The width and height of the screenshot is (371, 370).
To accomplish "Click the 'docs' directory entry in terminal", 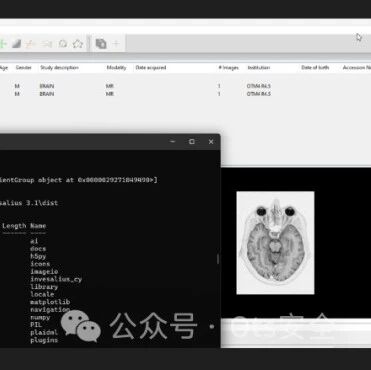I will pyautogui.click(x=38, y=249).
